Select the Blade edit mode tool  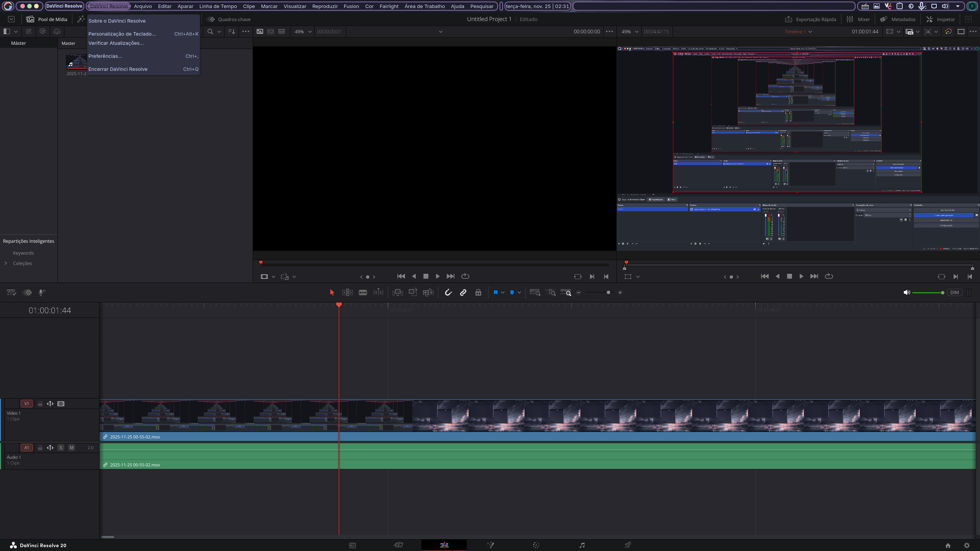point(363,292)
